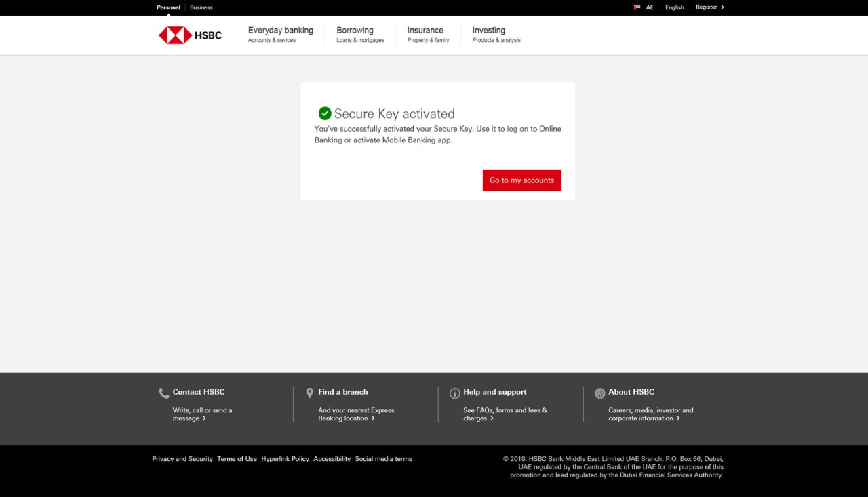Click Write, call or send a message

click(x=202, y=414)
